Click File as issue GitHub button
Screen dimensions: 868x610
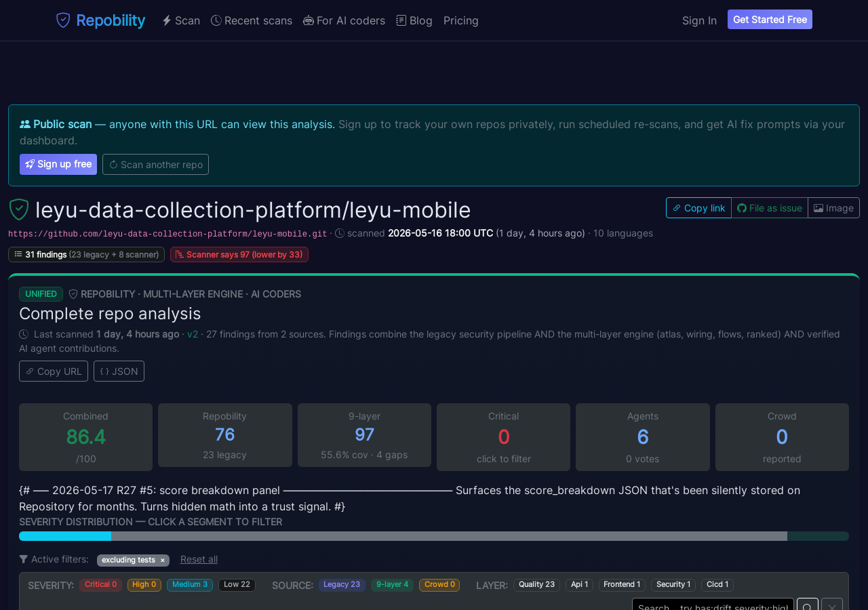tap(770, 208)
